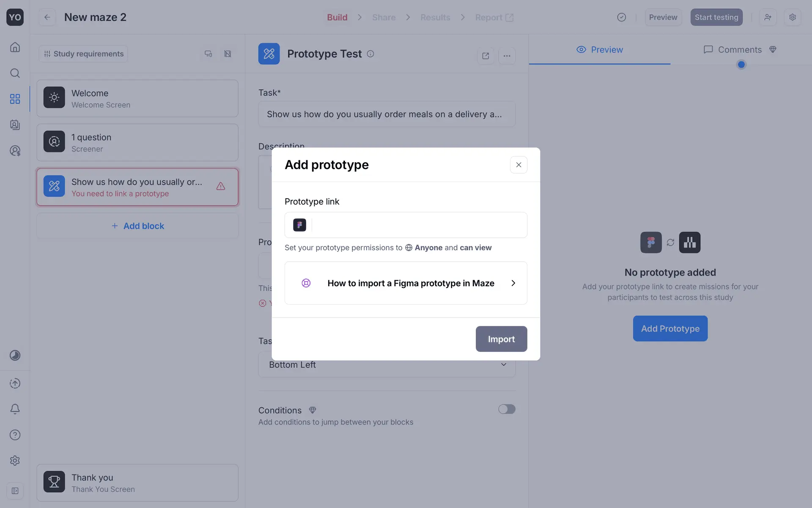The height and width of the screenshot is (508, 812).
Task: Select the Thank you screen block
Action: point(137,483)
